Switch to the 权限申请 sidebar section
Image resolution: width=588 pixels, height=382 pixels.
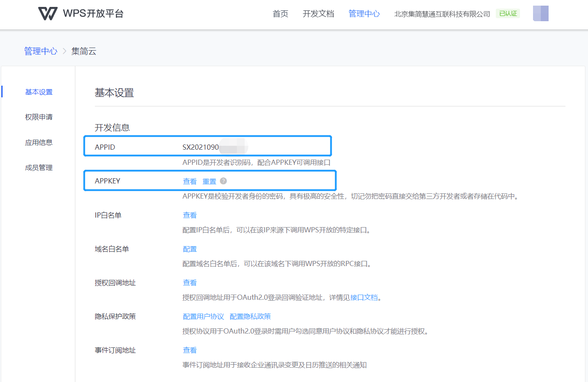(x=39, y=116)
